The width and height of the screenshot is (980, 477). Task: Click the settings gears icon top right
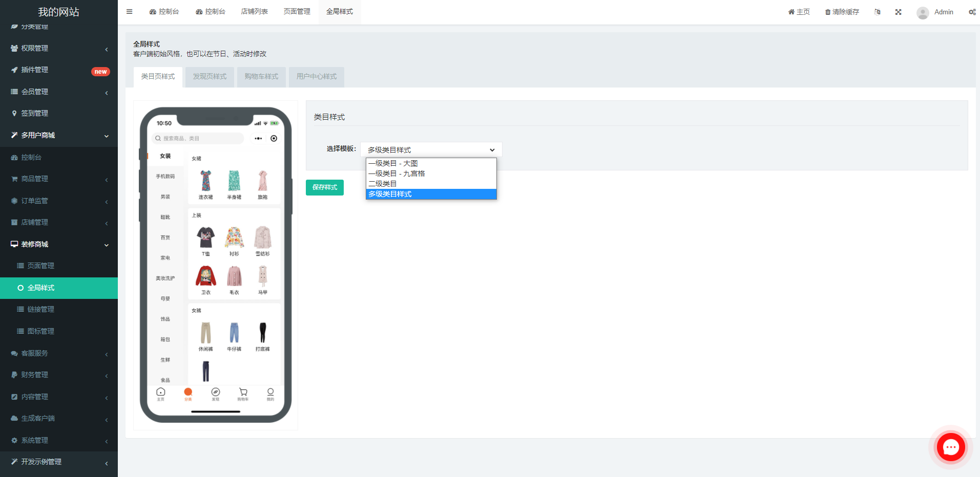pyautogui.click(x=972, y=12)
